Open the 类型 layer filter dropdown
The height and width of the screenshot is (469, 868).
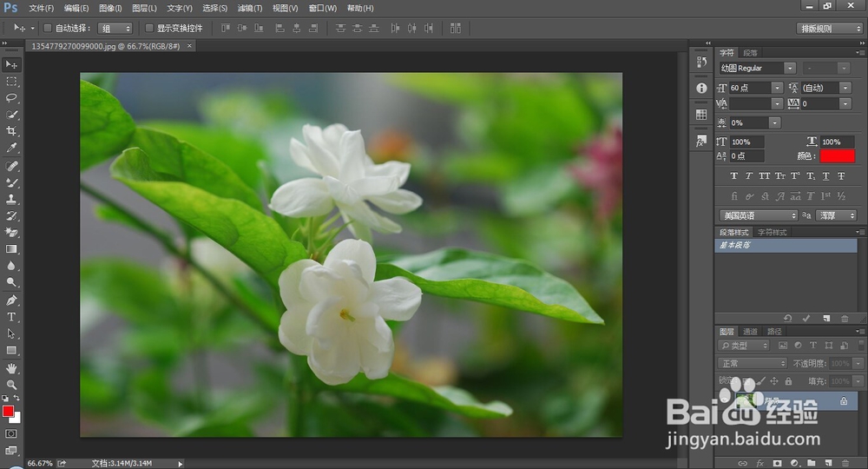pyautogui.click(x=745, y=346)
